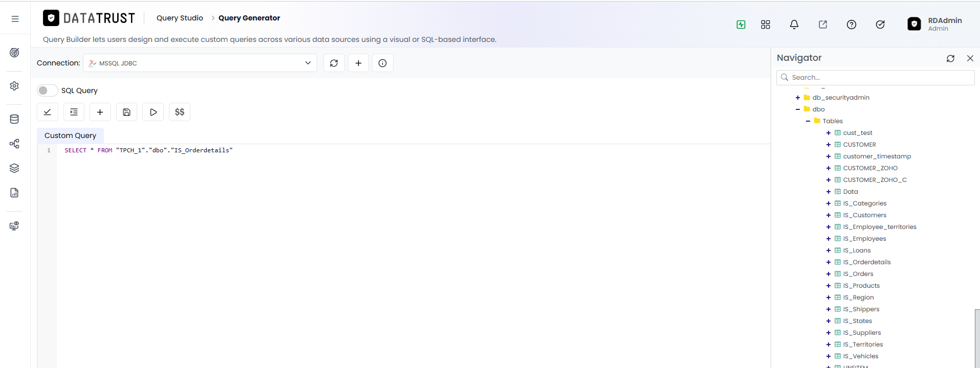Open RDAdmin user profile menu
The width and height of the screenshot is (980, 368).
pyautogui.click(x=935, y=24)
